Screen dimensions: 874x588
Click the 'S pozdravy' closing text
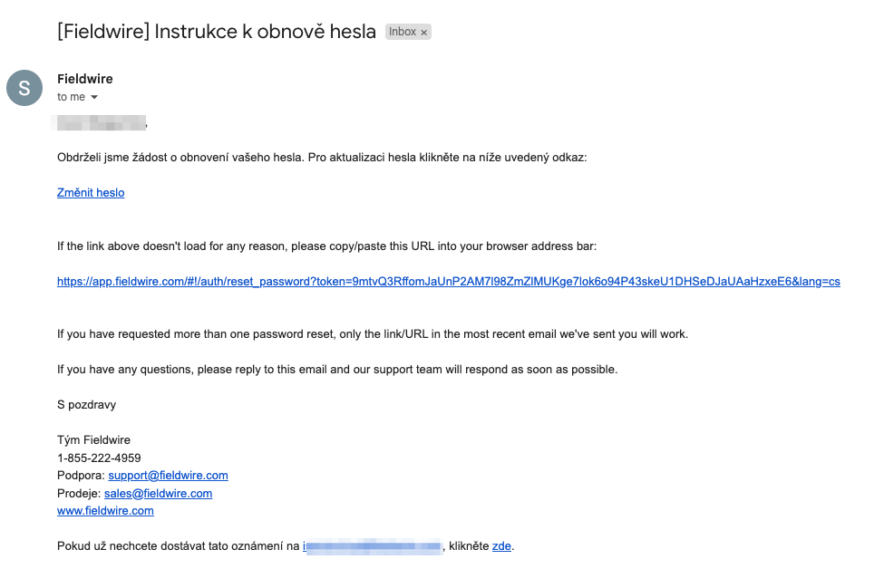pyautogui.click(x=86, y=405)
